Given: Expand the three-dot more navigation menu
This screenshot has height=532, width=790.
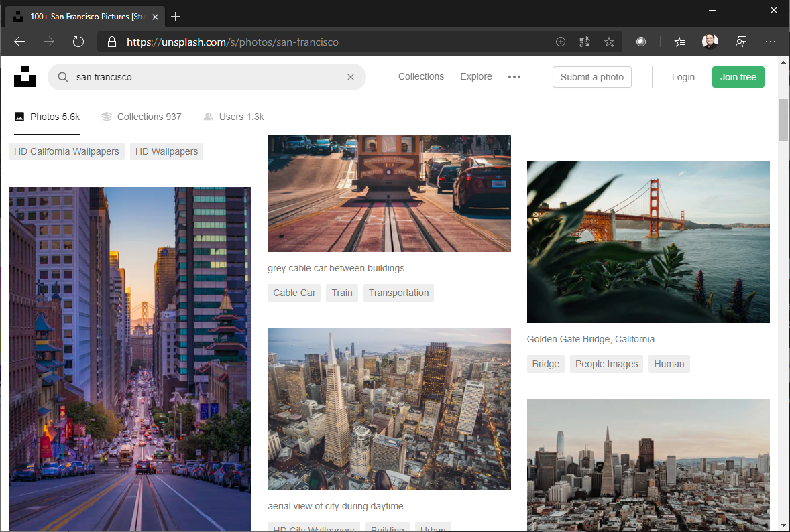Looking at the screenshot, I should click(x=514, y=77).
